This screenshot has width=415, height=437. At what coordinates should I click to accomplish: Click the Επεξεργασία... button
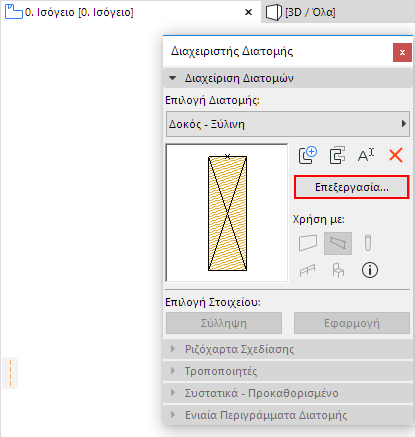tap(352, 187)
